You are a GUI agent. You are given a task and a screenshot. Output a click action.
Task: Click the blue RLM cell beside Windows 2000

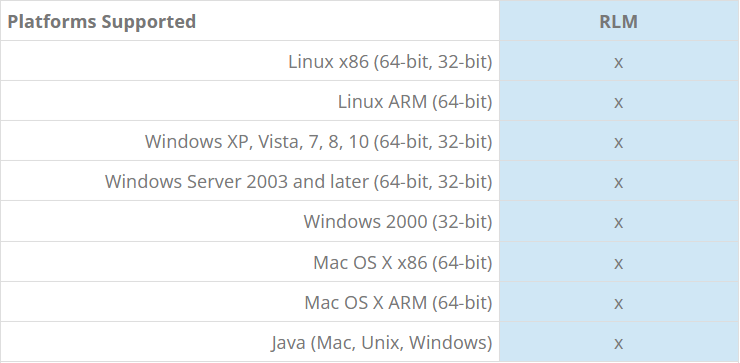(619, 221)
